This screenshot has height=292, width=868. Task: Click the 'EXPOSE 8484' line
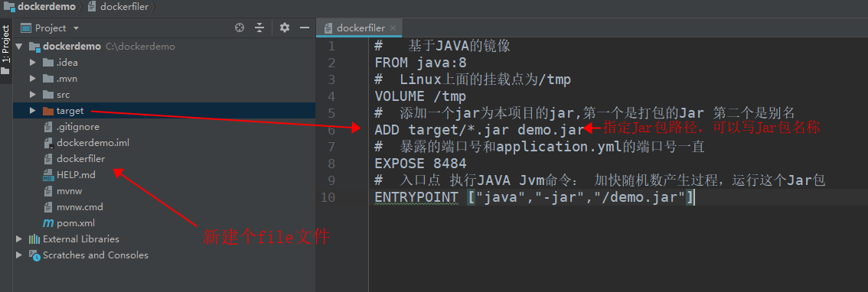tap(420, 164)
